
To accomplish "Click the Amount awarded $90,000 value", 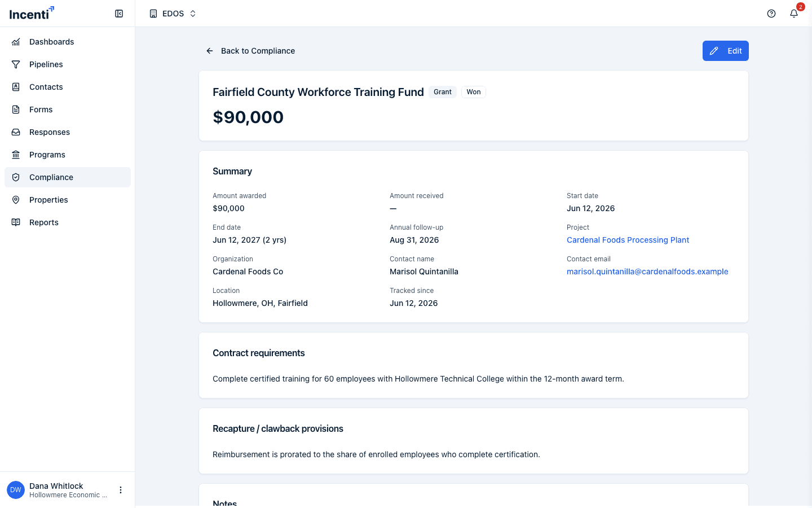I will pos(228,208).
